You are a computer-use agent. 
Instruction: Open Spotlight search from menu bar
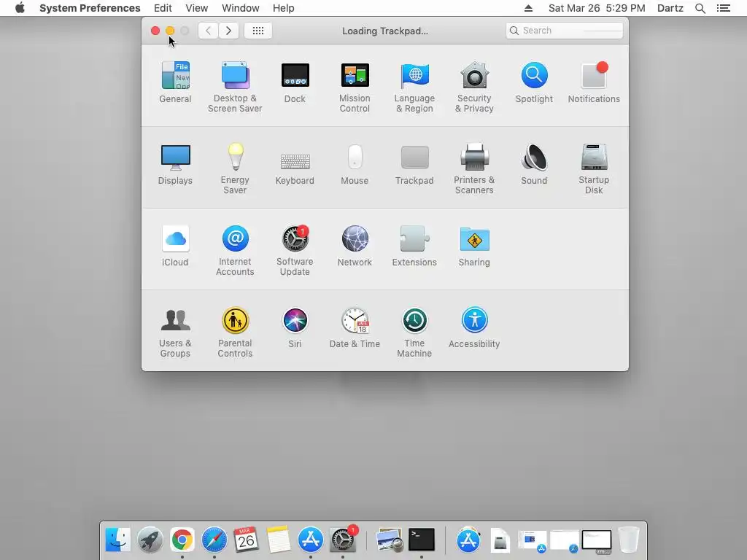[700, 8]
